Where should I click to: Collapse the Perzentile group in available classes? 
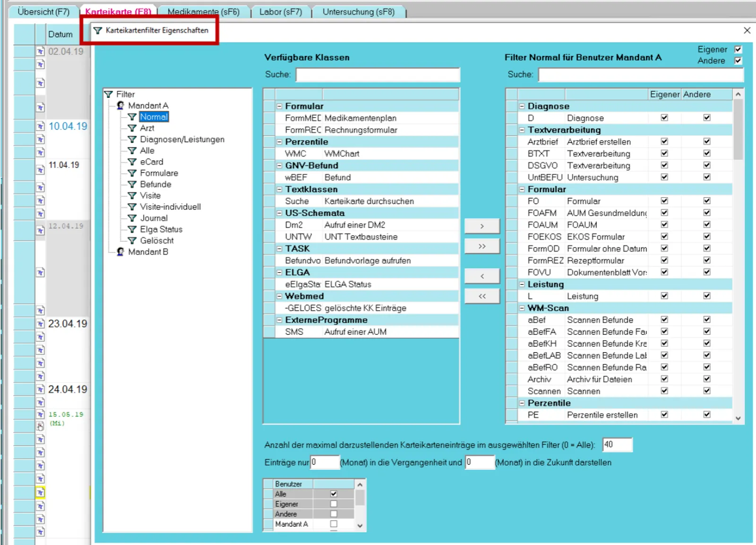click(279, 142)
